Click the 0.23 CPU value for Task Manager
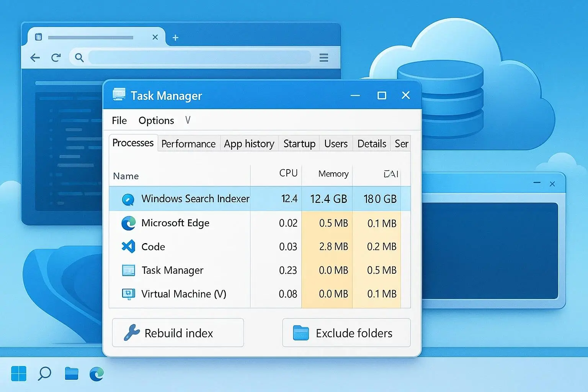This screenshot has height=392, width=588. click(288, 270)
